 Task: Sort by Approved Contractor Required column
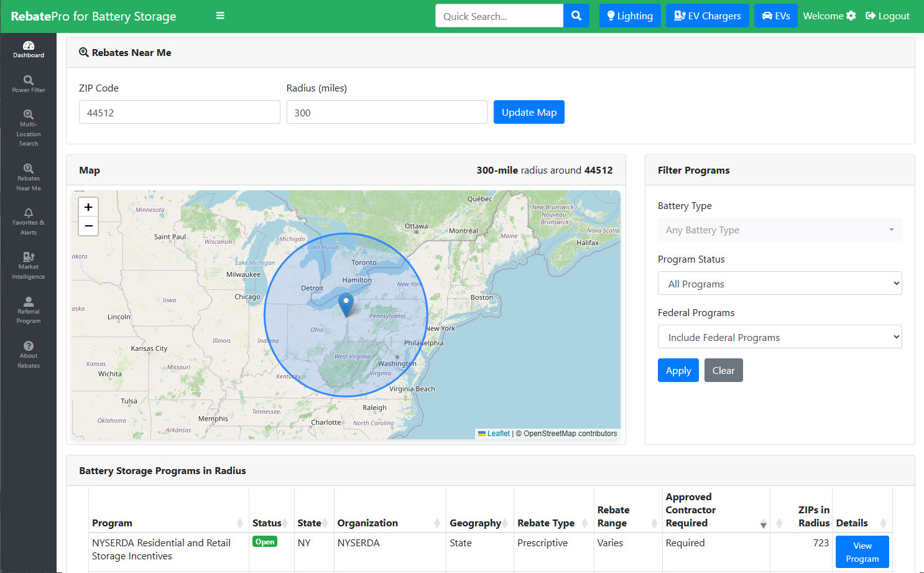click(716, 510)
